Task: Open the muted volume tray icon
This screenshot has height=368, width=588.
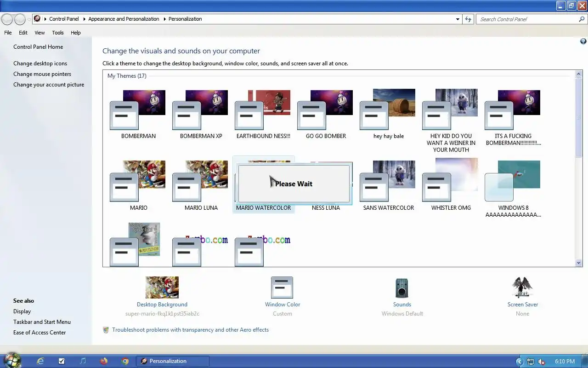Action: (x=542, y=362)
